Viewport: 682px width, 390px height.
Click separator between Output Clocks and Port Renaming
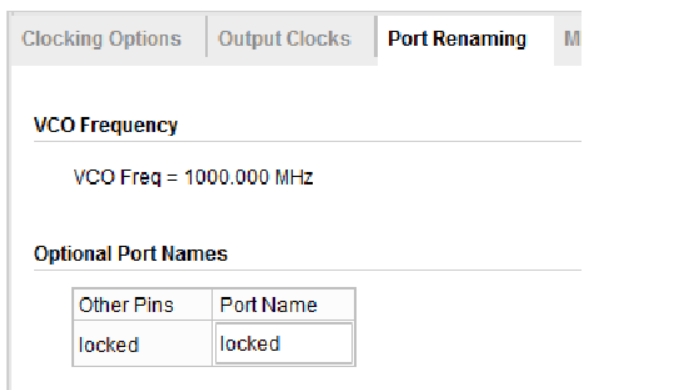375,37
